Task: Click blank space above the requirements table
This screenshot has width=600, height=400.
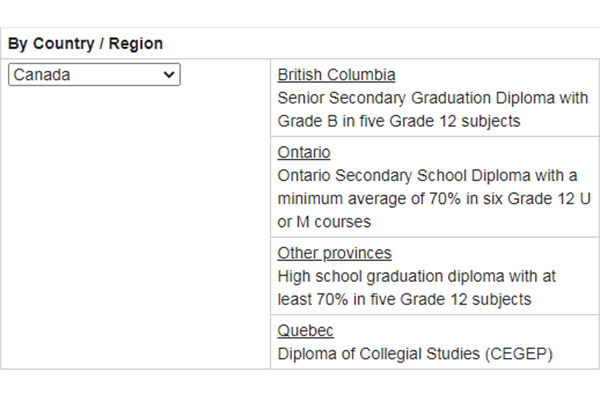Action: click(x=300, y=13)
